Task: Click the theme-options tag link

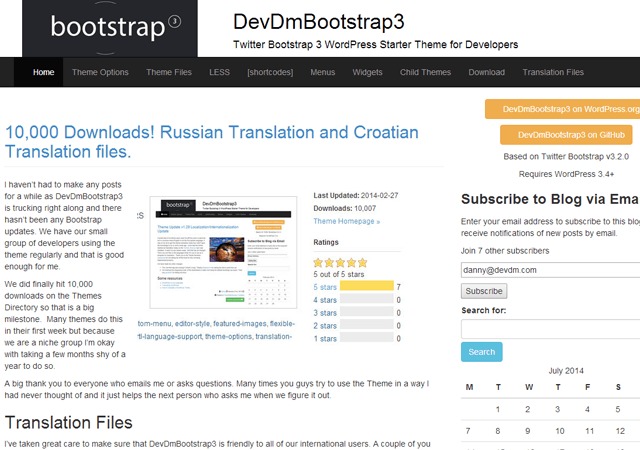Action: 229,336
